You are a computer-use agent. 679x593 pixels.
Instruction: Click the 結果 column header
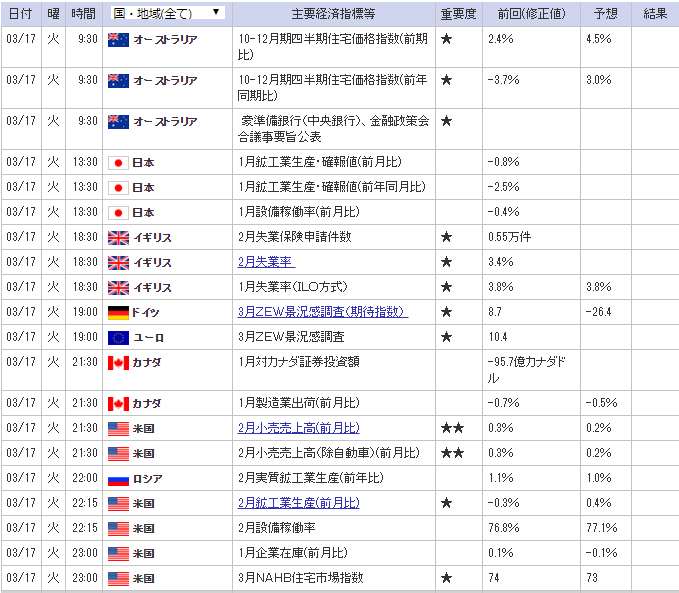pos(655,14)
